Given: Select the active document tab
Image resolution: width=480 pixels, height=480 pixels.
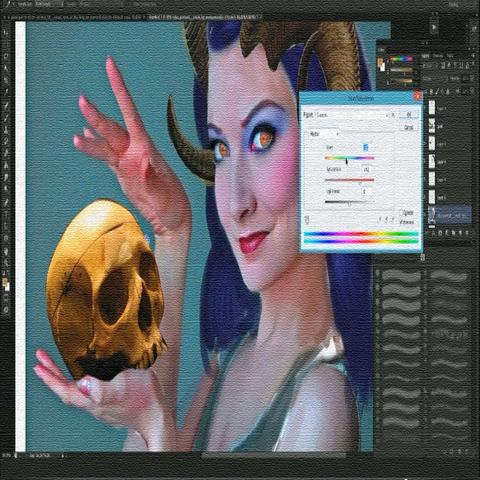Looking at the screenshot, I should pyautogui.click(x=204, y=16).
